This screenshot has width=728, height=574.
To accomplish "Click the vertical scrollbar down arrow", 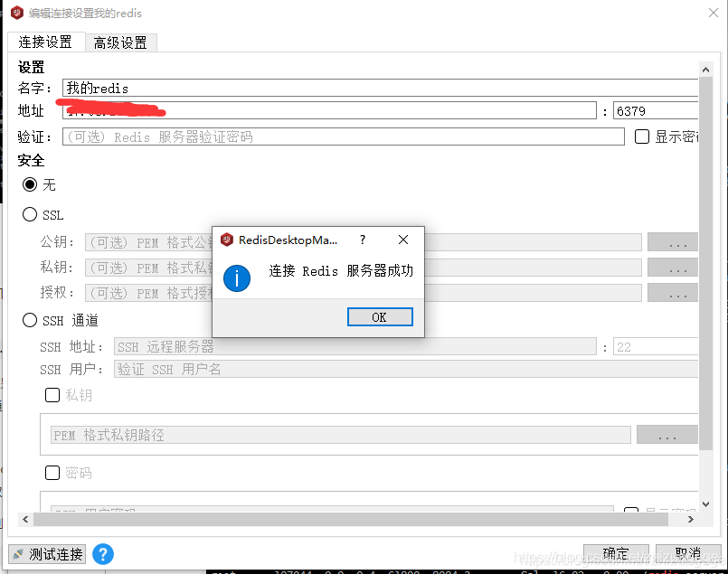I will pos(705,503).
